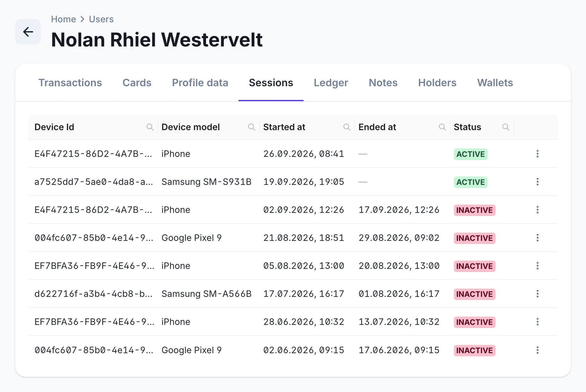Switch to the Transactions tab
586x392 pixels.
70,83
